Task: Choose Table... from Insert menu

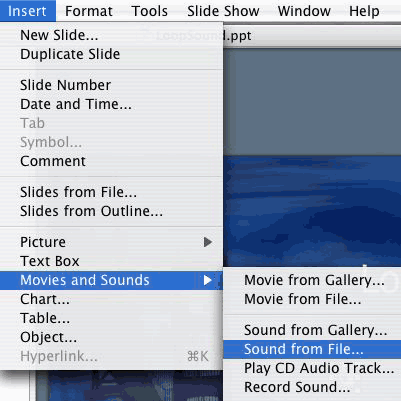Action: point(111,318)
